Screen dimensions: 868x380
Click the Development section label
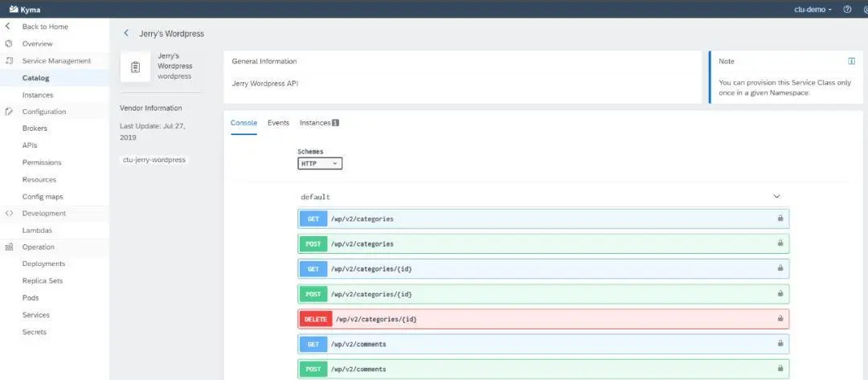[43, 214]
